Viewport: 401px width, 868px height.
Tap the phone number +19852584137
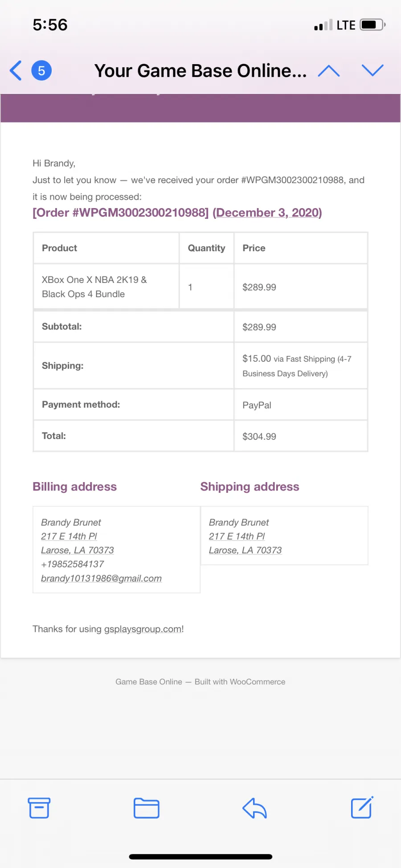click(73, 564)
